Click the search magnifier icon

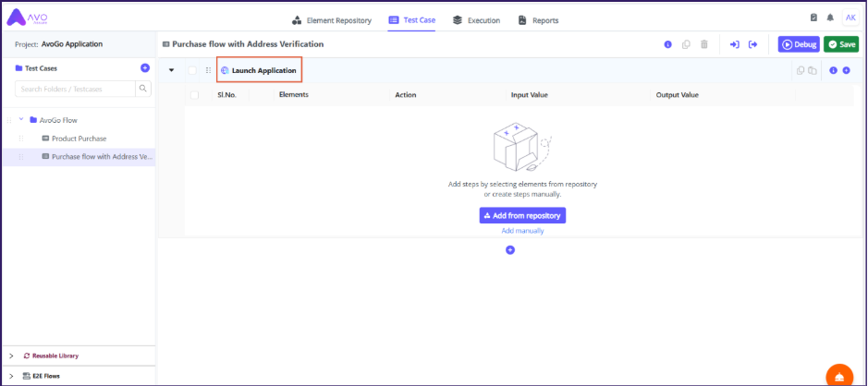pos(143,89)
